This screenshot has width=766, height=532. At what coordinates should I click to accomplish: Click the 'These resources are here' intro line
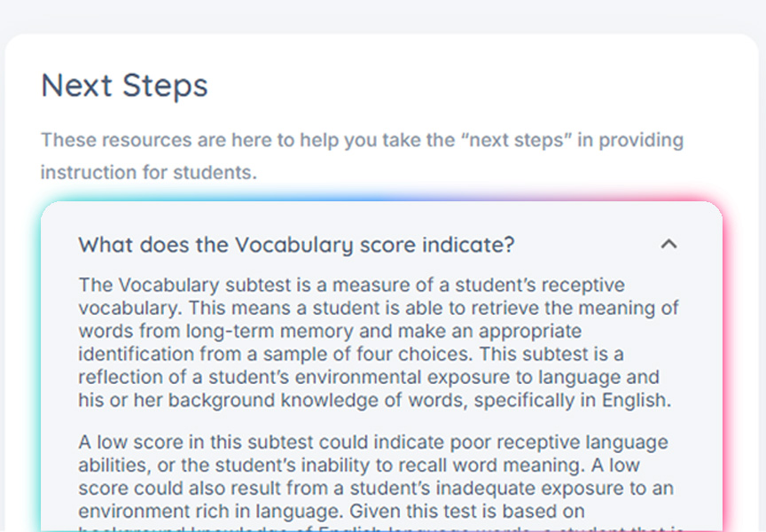tap(362, 140)
